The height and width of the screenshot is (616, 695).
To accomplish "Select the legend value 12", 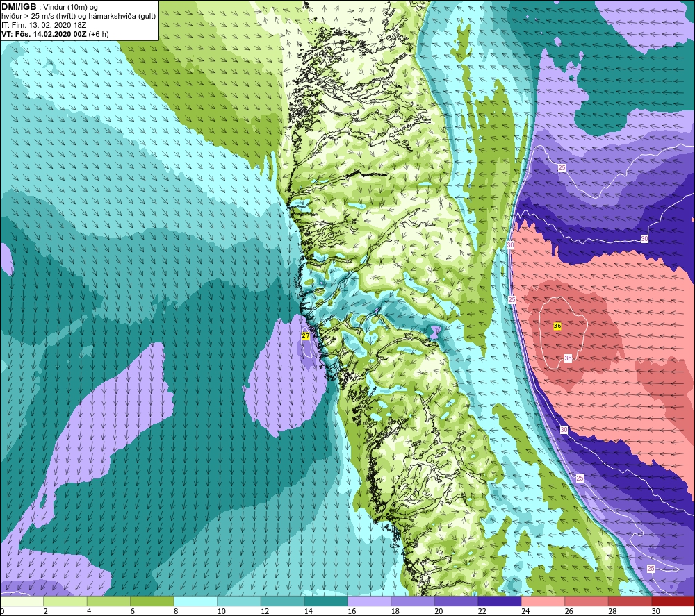I will (x=265, y=611).
